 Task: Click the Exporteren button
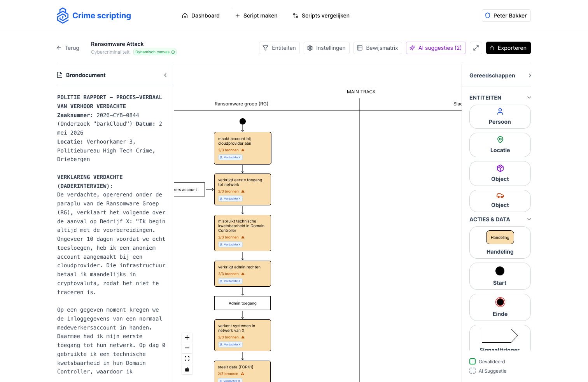(x=508, y=48)
